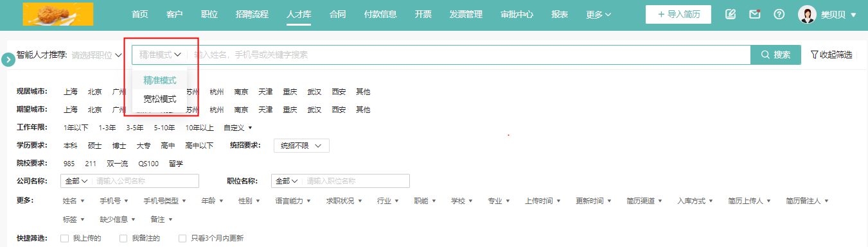Choose 精准模式 option in the list

click(160, 80)
